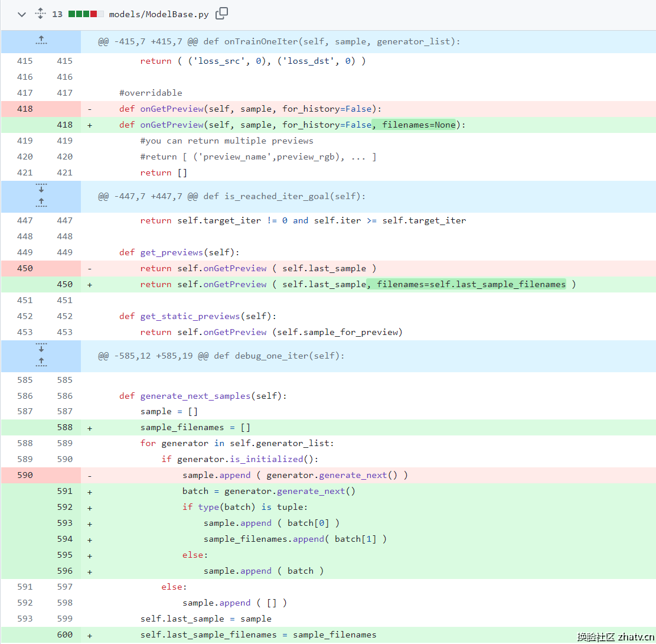This screenshot has height=644, width=656.
Task: Click the added 'batch = generator.generate_next()' line
Action: 269,491
